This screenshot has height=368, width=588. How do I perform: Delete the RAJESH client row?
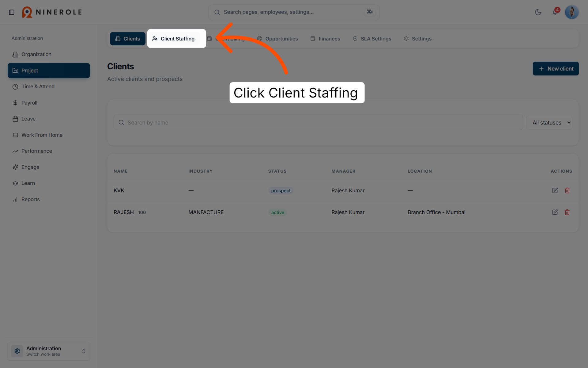click(x=567, y=212)
